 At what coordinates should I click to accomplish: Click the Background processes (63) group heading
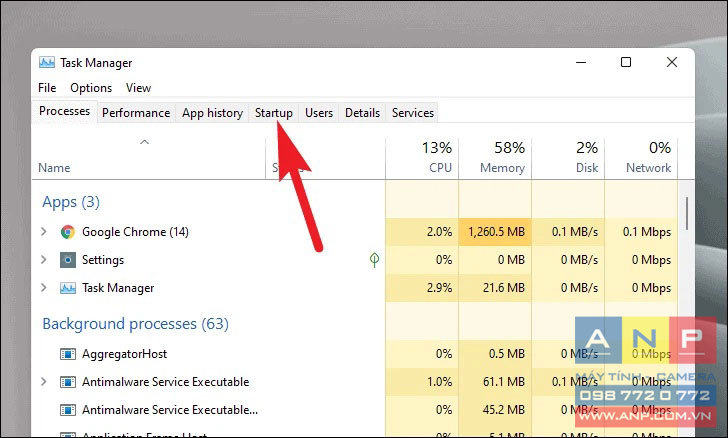pyautogui.click(x=136, y=324)
